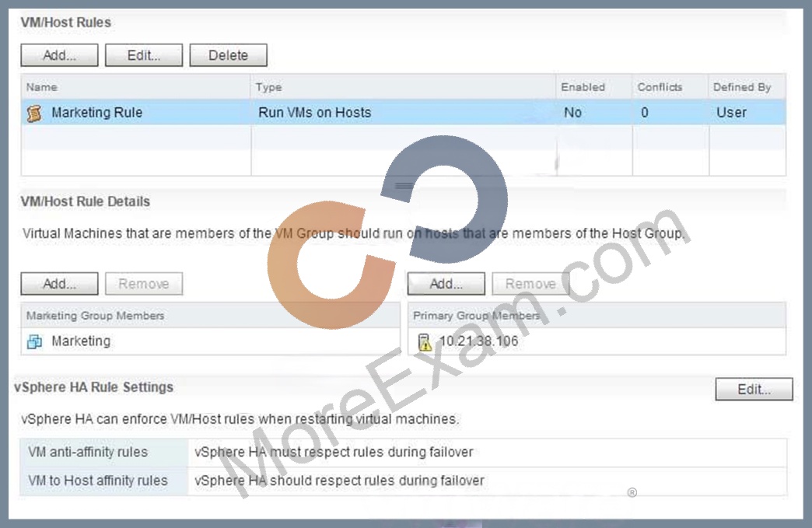Edit the selected VM/Host rule
This screenshot has height=528, width=812.
pos(144,55)
